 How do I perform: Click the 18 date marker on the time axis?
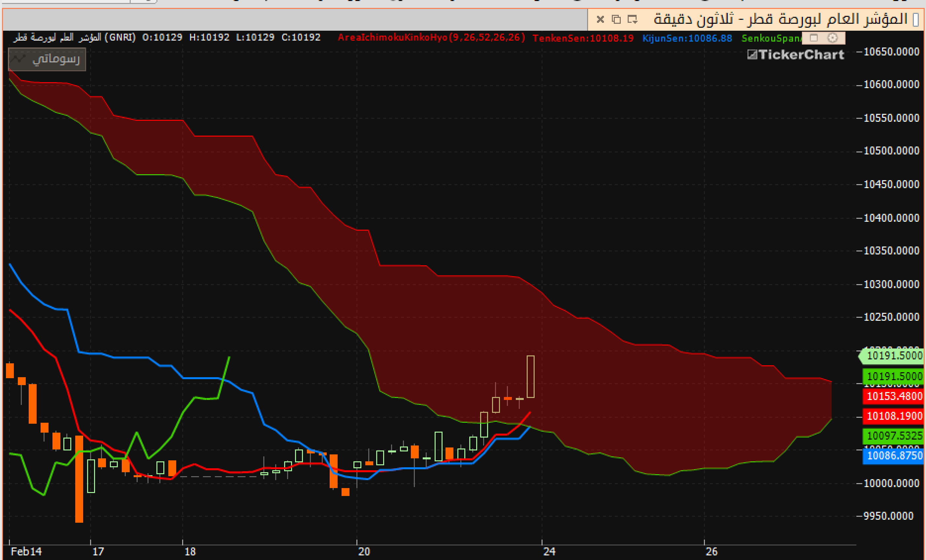point(190,551)
